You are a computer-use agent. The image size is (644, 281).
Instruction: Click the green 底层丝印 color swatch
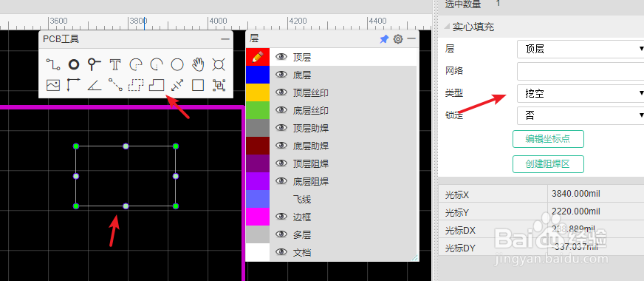(258, 110)
